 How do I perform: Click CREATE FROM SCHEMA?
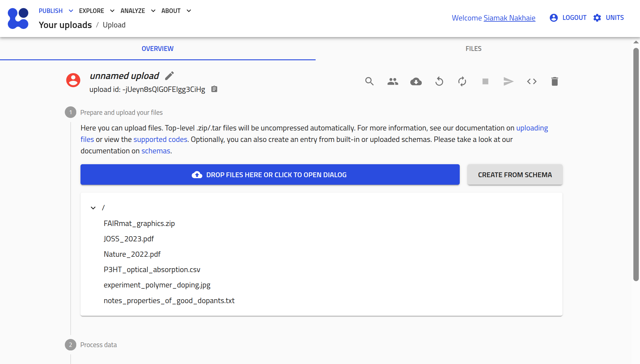pos(515,174)
